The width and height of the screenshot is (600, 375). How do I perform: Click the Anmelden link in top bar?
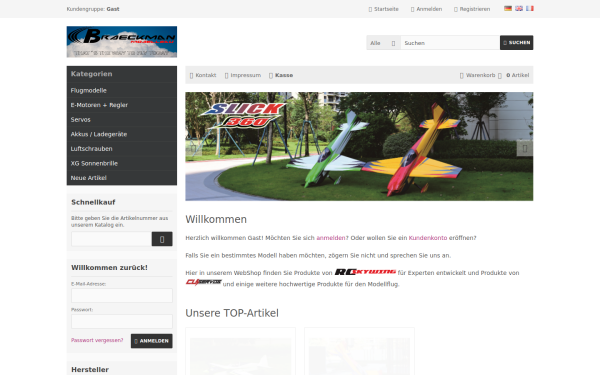pyautogui.click(x=426, y=9)
